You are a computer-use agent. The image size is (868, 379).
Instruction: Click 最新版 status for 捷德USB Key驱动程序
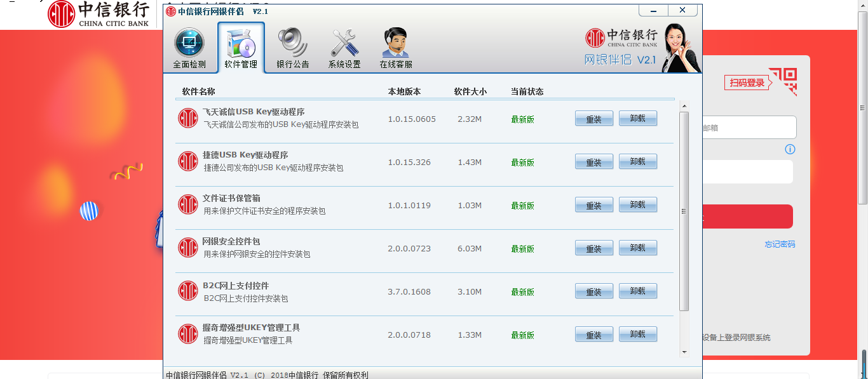click(x=522, y=163)
